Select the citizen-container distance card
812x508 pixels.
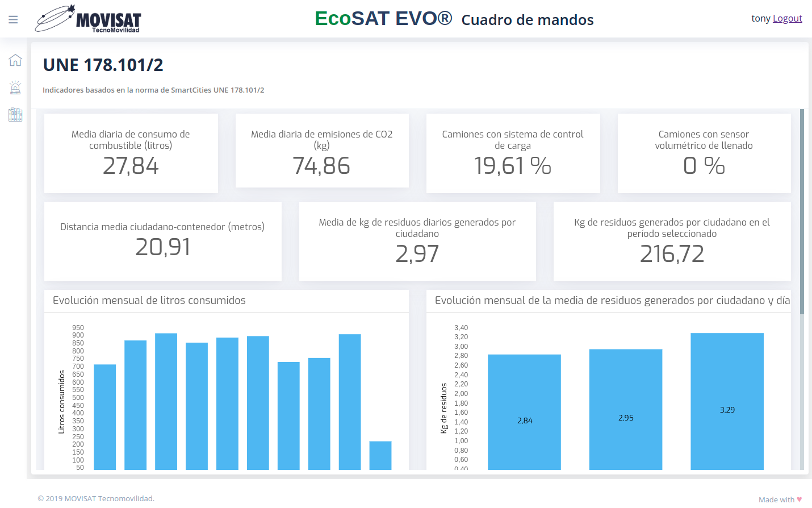[x=163, y=241]
